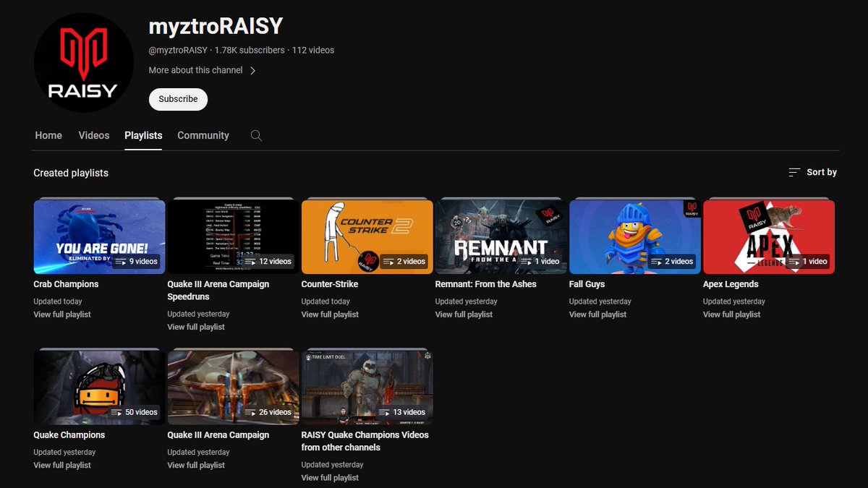The width and height of the screenshot is (868, 488).
Task: Switch to the Home tab
Action: [48, 135]
